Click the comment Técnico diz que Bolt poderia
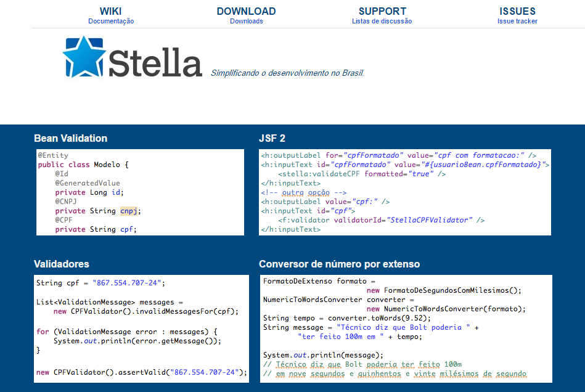Screen dimensions: 585x392 point(362,364)
